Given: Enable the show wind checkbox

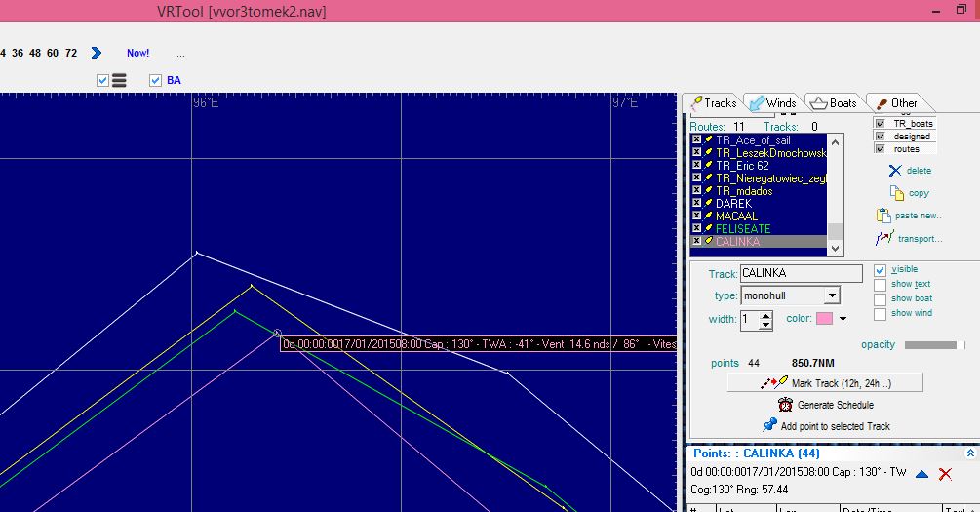Looking at the screenshot, I should pos(880,314).
